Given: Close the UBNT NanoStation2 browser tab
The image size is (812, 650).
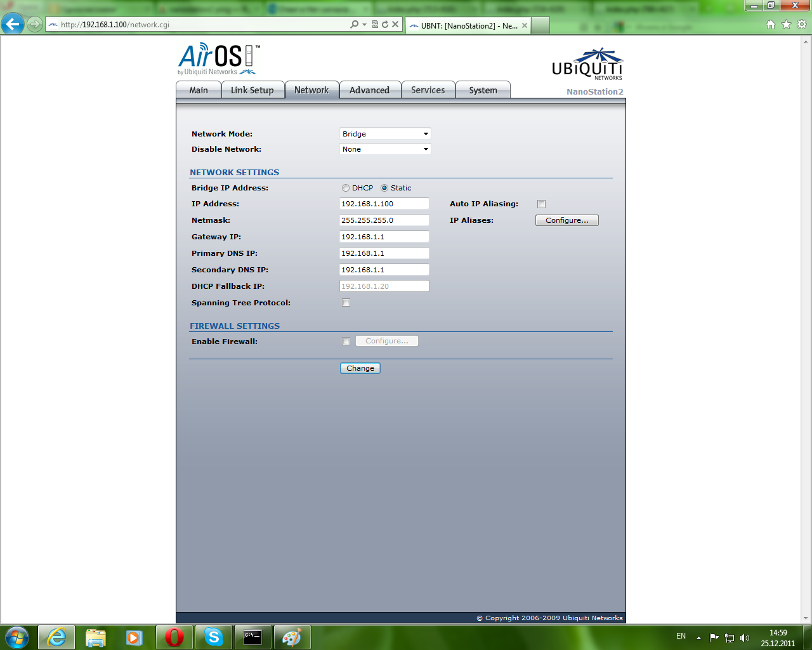Looking at the screenshot, I should tap(525, 25).
